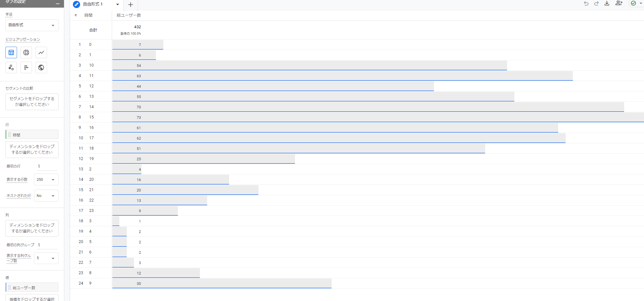Screen dimensions: 644x301
Task: Share exploration via add-user icon
Action: point(619,3)
